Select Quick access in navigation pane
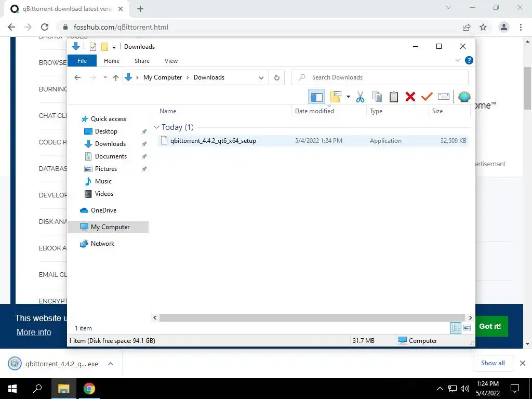Screen dimensions: 532x399 click(x=108, y=119)
